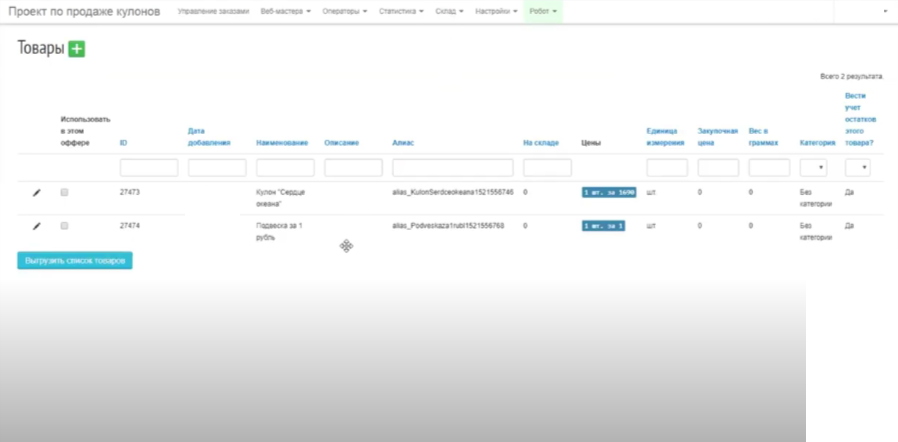Open the Статистика dropdown menu
Image resolution: width=898 pixels, height=442 pixels.
[400, 11]
